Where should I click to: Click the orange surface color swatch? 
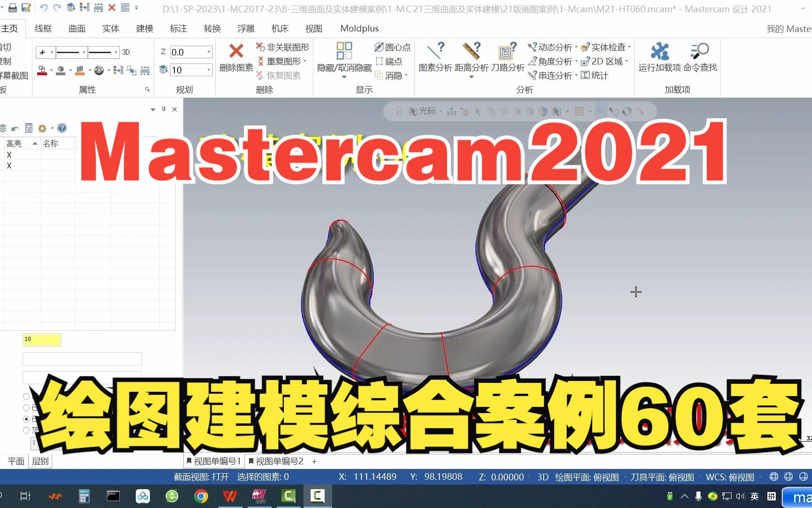(x=80, y=71)
